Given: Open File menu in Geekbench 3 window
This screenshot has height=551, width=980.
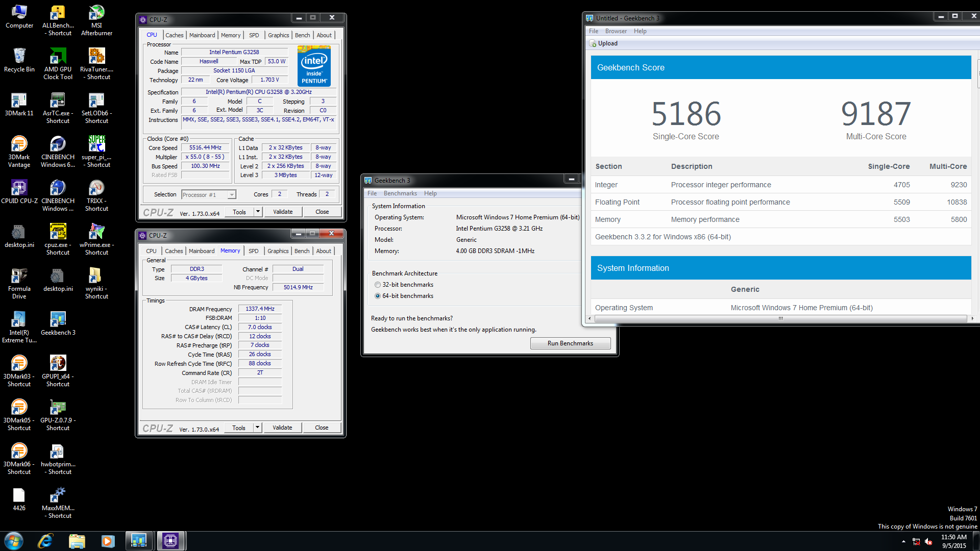Looking at the screenshot, I should pos(372,193).
